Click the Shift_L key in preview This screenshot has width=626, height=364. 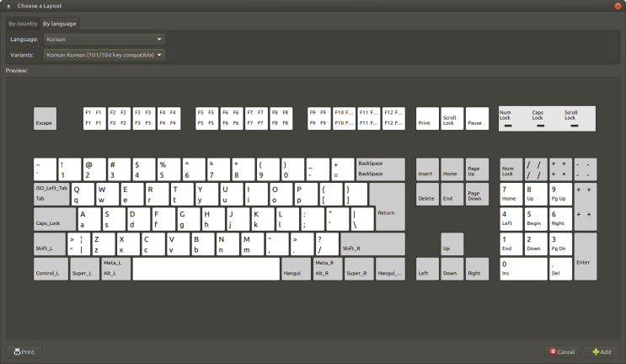click(50, 244)
